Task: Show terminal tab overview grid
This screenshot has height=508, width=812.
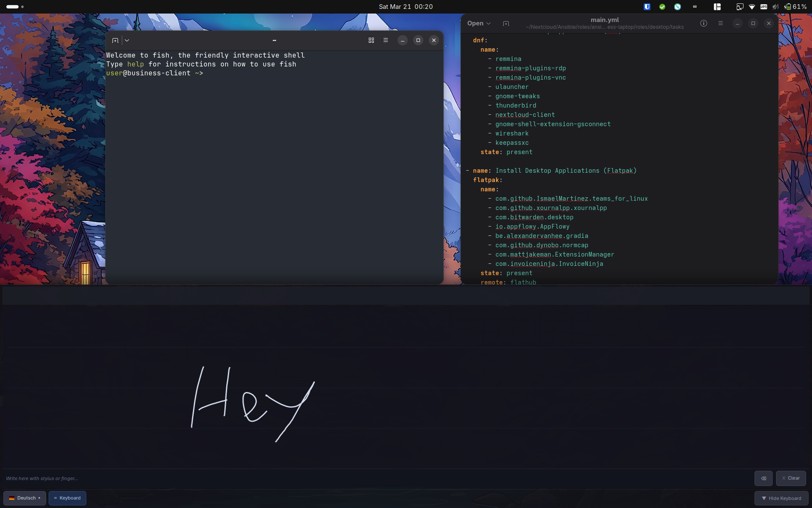Action: [371, 40]
